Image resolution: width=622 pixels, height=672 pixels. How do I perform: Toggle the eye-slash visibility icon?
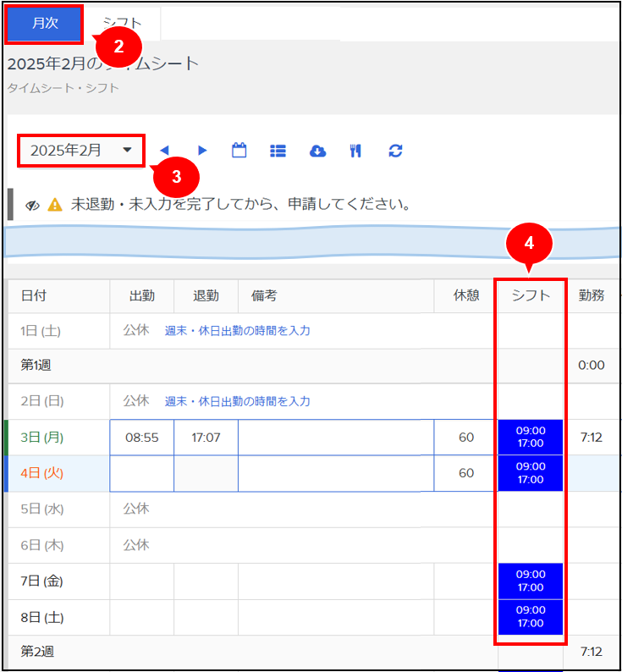click(33, 205)
